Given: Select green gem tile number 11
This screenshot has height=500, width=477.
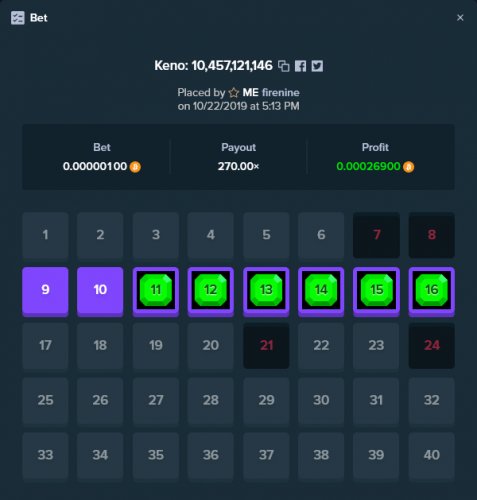Looking at the screenshot, I should click(x=156, y=291).
